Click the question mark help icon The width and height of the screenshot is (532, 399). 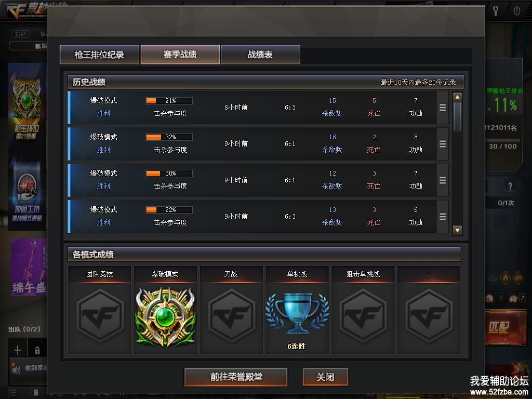tap(510, 186)
